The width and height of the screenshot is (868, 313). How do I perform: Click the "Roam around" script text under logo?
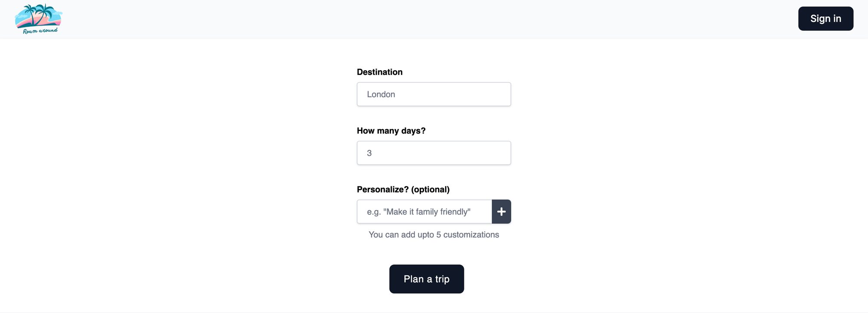pyautogui.click(x=40, y=31)
